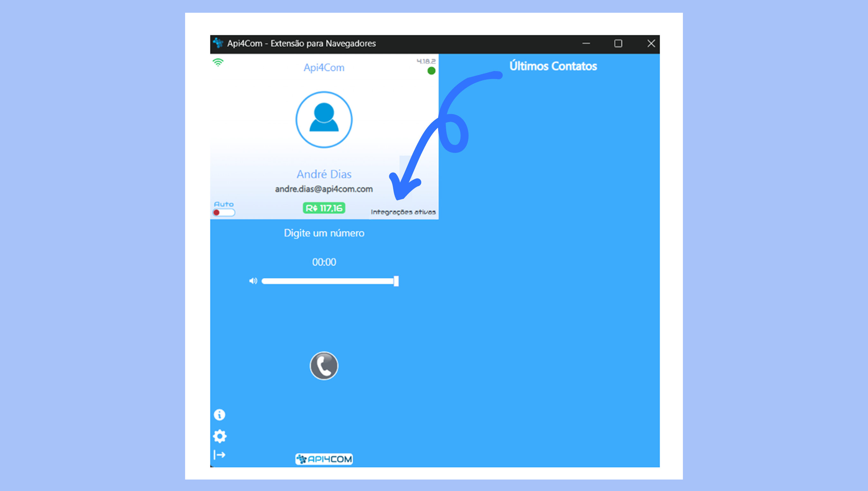Log out using the exit arrow icon
This screenshot has width=868, height=491.
[x=219, y=455]
